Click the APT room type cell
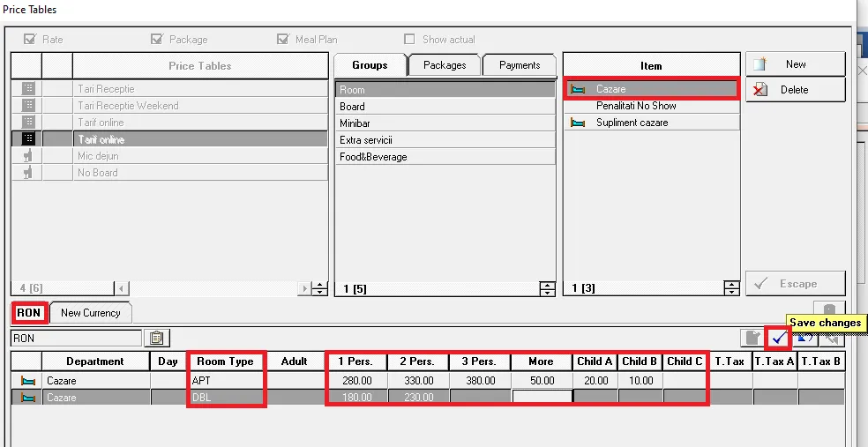 pos(225,381)
